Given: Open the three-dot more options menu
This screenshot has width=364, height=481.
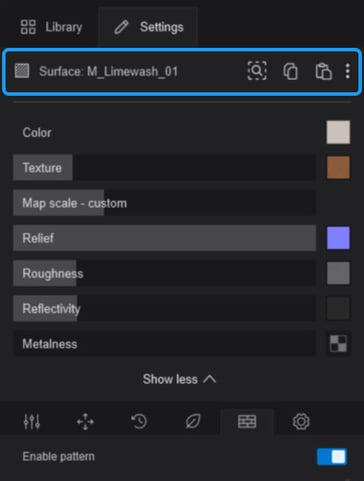Looking at the screenshot, I should 348,71.
